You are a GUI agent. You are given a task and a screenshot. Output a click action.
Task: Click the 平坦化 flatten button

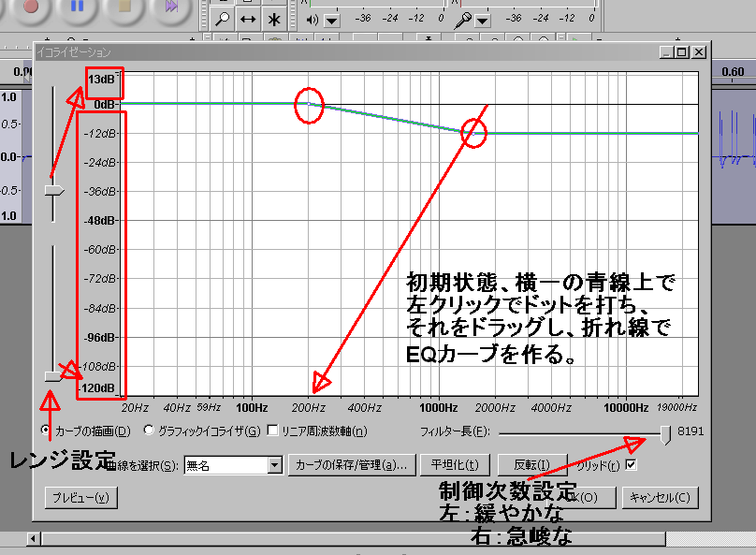455,465
